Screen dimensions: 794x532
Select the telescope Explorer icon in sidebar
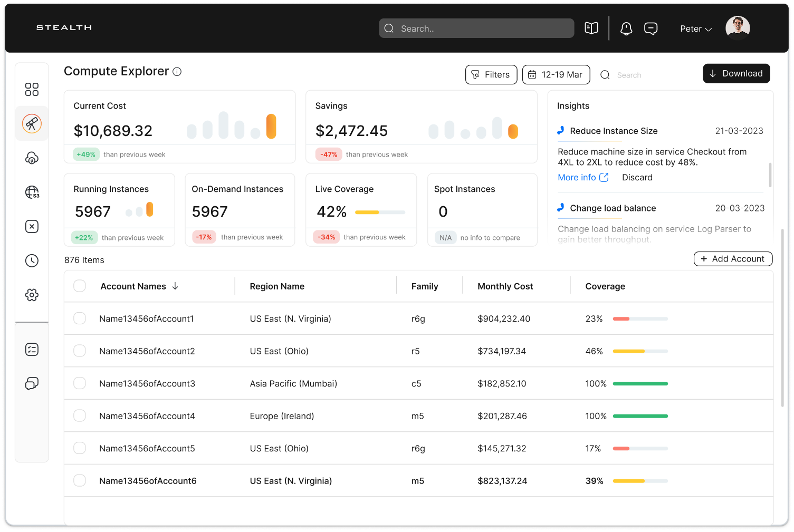(x=32, y=123)
